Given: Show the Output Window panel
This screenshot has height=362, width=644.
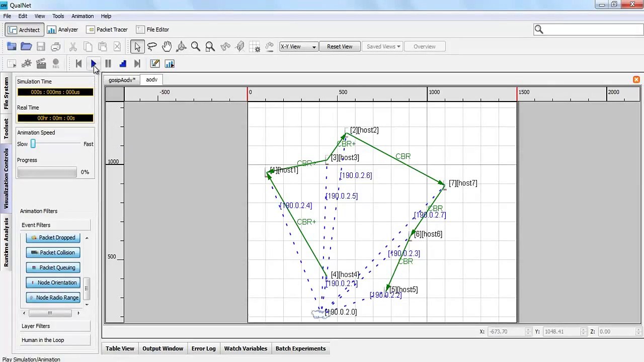Looking at the screenshot, I should [x=163, y=348].
